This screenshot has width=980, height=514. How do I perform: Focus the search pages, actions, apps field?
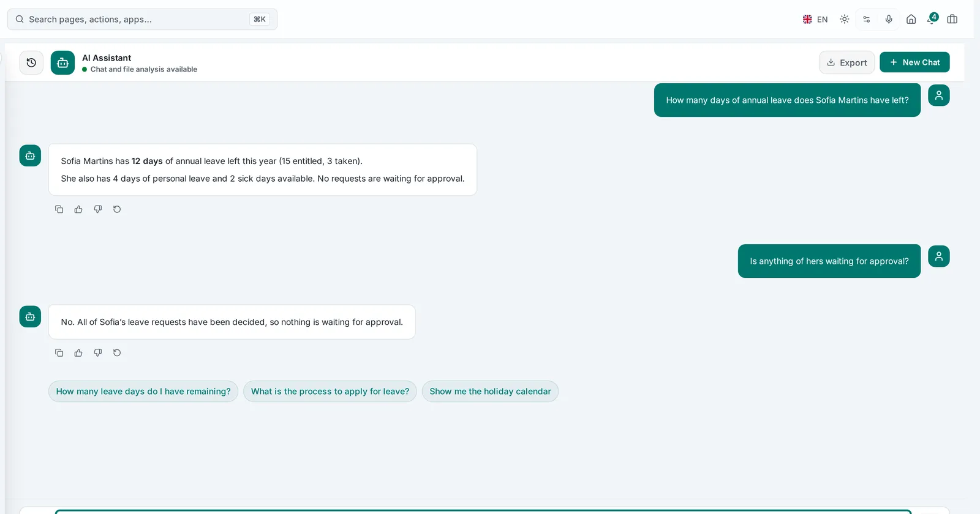pyautogui.click(x=142, y=20)
